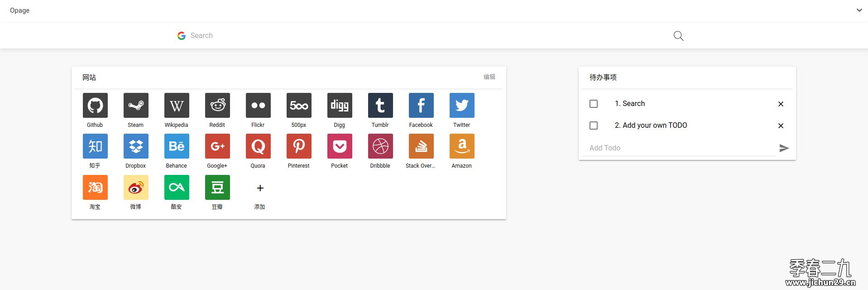Click the 编辑 edit link in sites panel
868x290 pixels.
(x=489, y=77)
